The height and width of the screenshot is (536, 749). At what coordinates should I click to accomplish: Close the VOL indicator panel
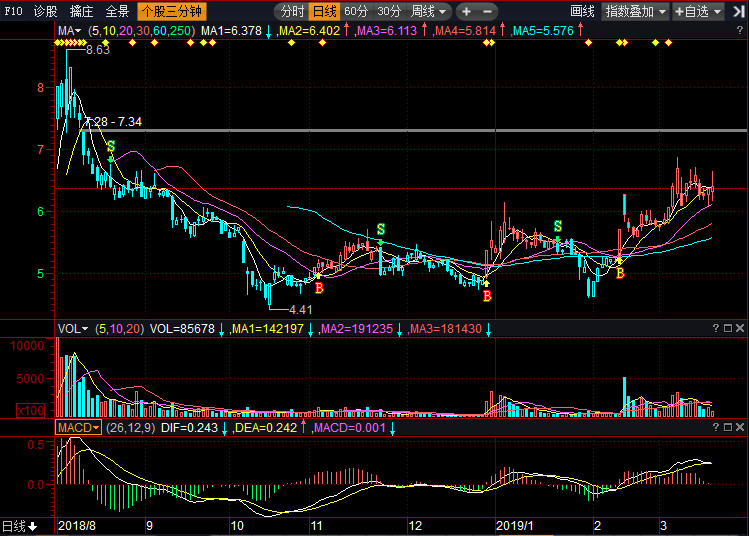[x=739, y=328]
